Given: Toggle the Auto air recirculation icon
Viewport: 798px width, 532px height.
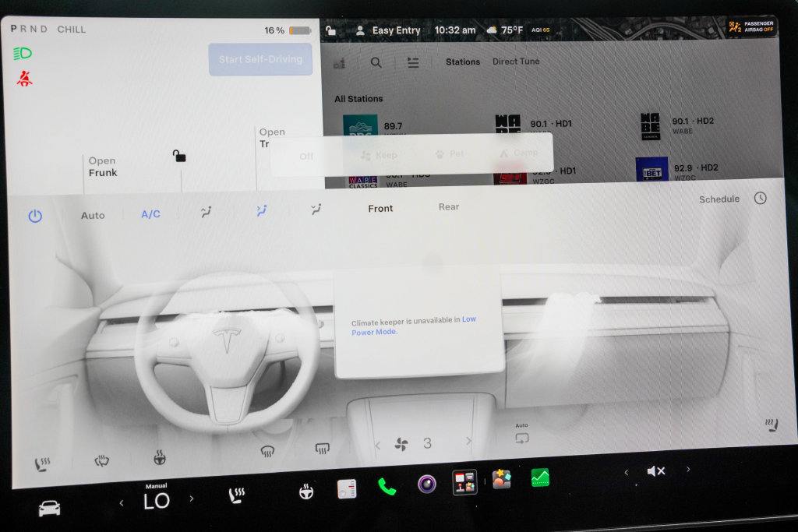Looking at the screenshot, I should click(x=521, y=435).
